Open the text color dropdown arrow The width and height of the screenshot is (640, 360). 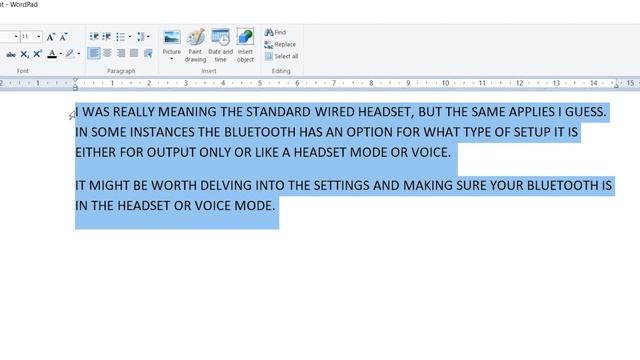pos(61,54)
